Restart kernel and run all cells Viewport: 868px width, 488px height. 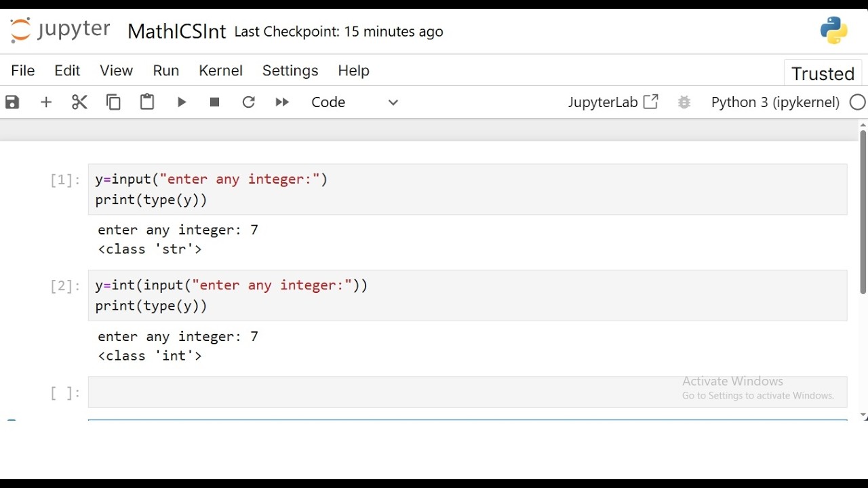[283, 102]
